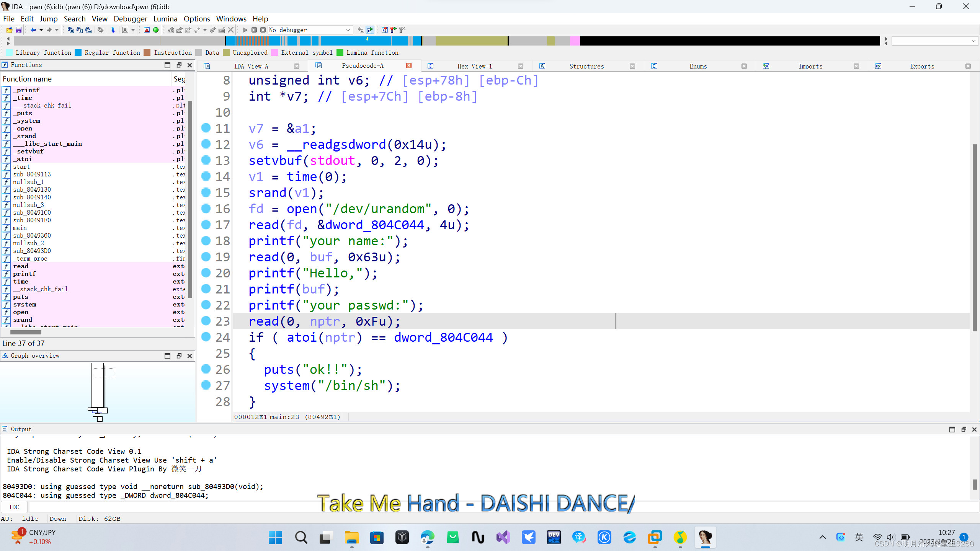This screenshot has width=980, height=551.
Task: Click the Open file folder icon
Action: coord(9,30)
